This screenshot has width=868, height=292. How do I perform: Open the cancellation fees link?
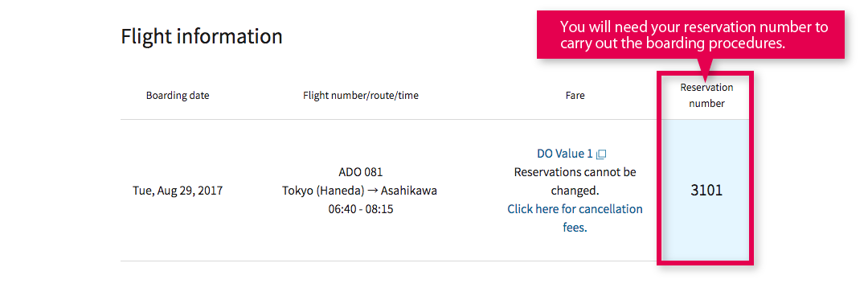pyautogui.click(x=575, y=218)
